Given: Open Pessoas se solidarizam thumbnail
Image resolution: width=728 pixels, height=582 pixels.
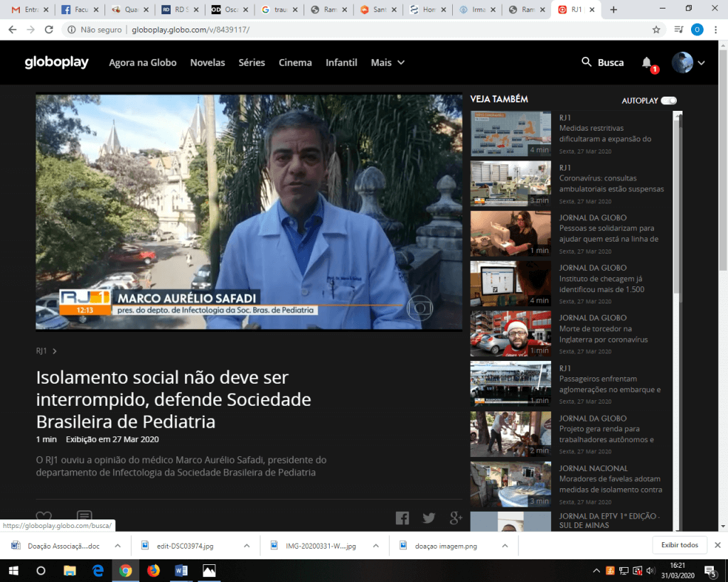Looking at the screenshot, I should (x=510, y=234).
